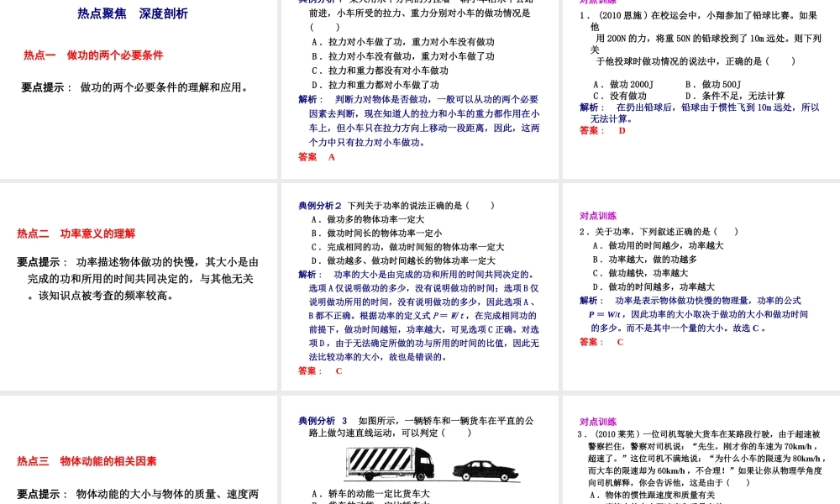The image size is (840, 504).
Task: Click the red 答案 A line
Action: tap(317, 157)
